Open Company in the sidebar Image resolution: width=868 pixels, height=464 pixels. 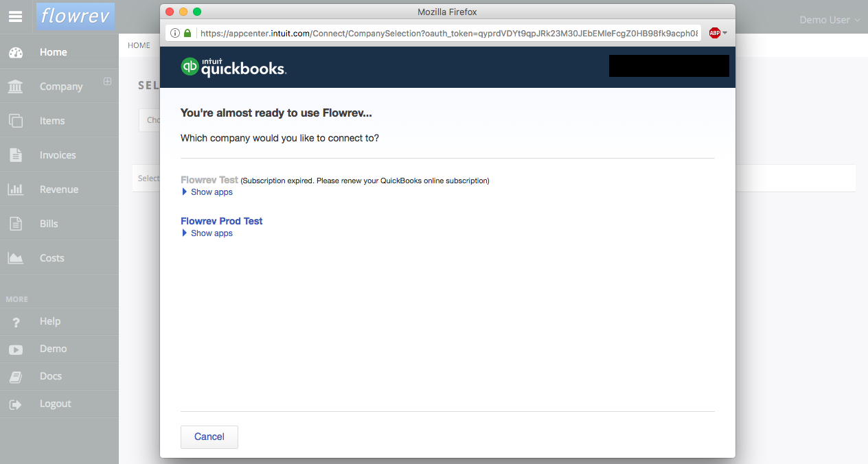coord(59,86)
